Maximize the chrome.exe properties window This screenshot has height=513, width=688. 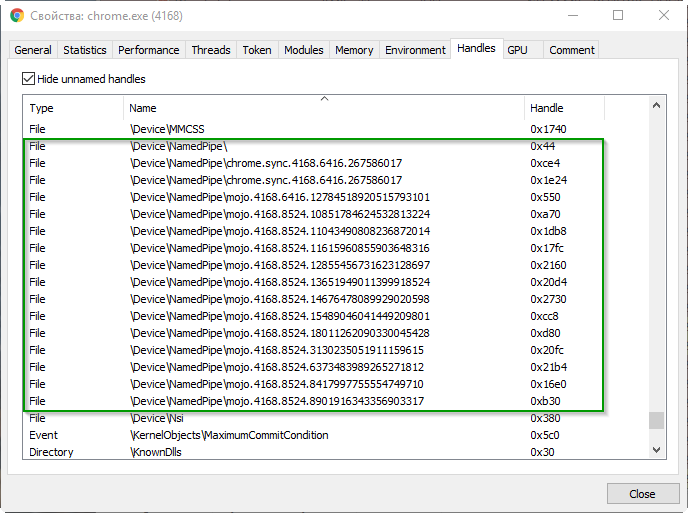coord(618,15)
